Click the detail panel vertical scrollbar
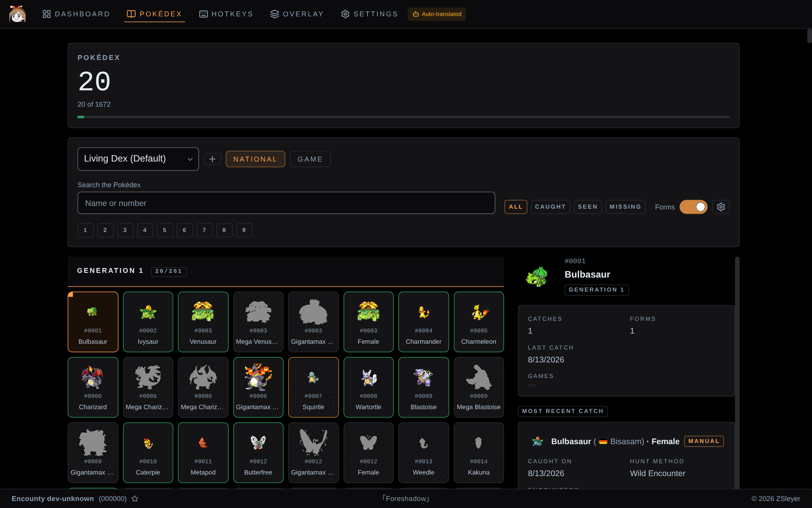The image size is (812, 508). 737,372
